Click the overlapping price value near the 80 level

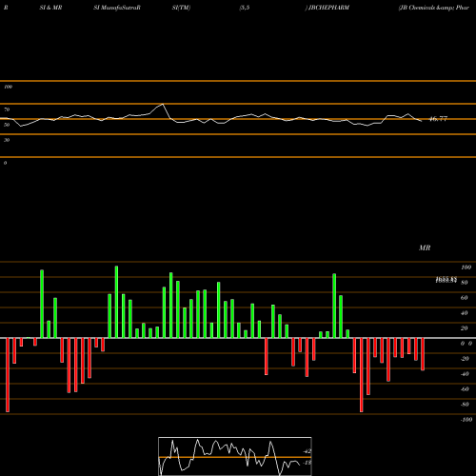(x=446, y=280)
